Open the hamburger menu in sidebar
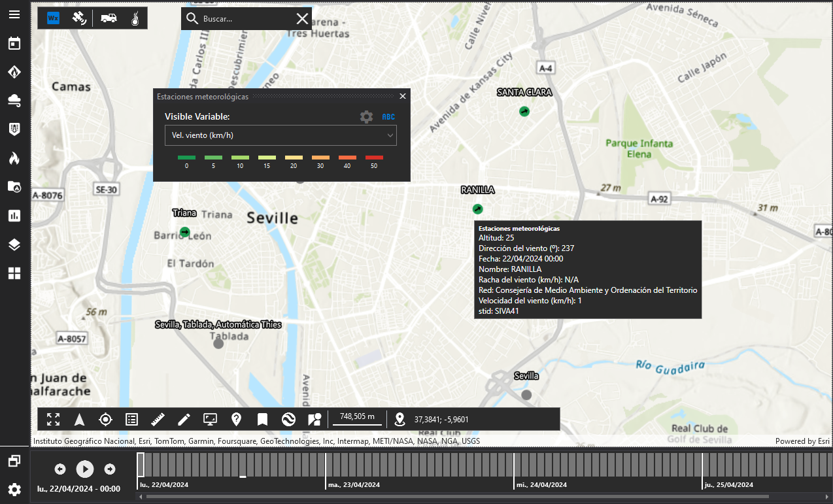Screen dimensions: 833x504 click(14, 14)
